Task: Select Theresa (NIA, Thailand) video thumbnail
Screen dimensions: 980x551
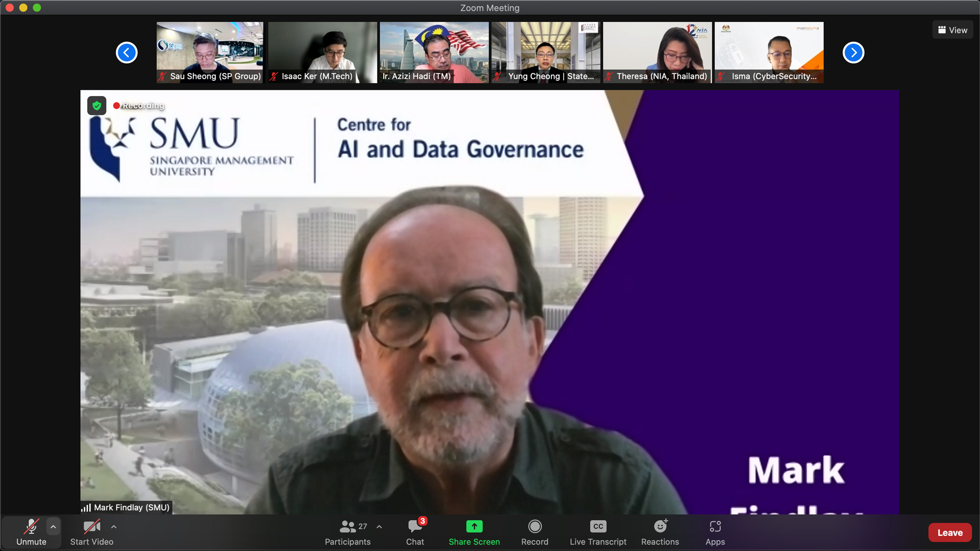Action: [657, 52]
